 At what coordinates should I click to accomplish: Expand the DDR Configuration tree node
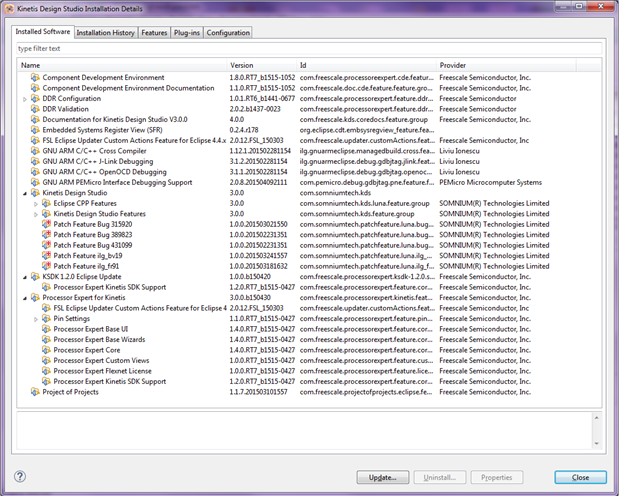pos(25,99)
